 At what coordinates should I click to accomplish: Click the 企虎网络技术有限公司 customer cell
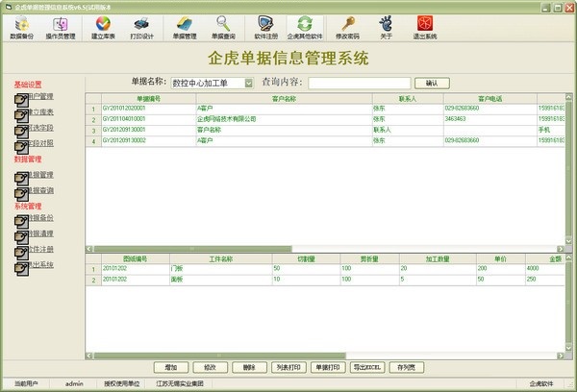(x=284, y=119)
